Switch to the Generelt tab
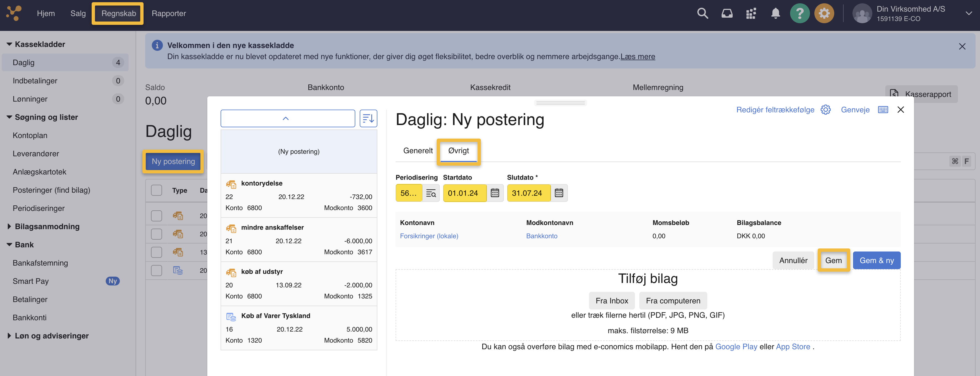This screenshot has height=376, width=980. pyautogui.click(x=418, y=150)
